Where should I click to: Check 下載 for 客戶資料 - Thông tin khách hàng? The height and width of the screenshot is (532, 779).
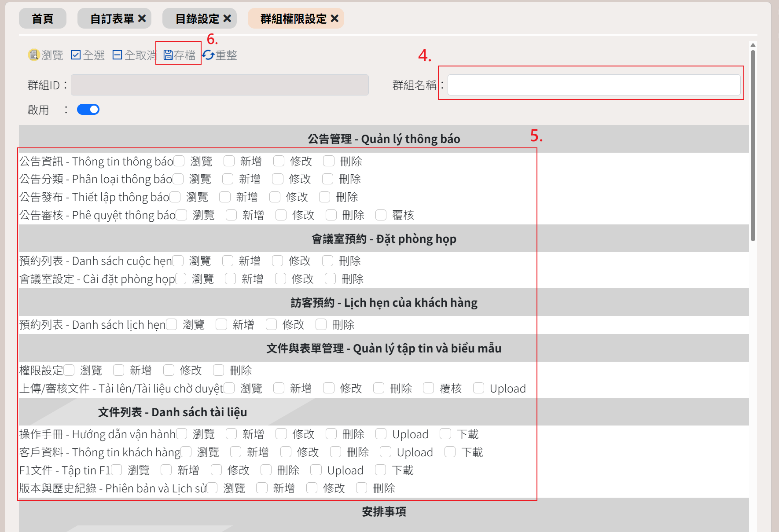450,452
